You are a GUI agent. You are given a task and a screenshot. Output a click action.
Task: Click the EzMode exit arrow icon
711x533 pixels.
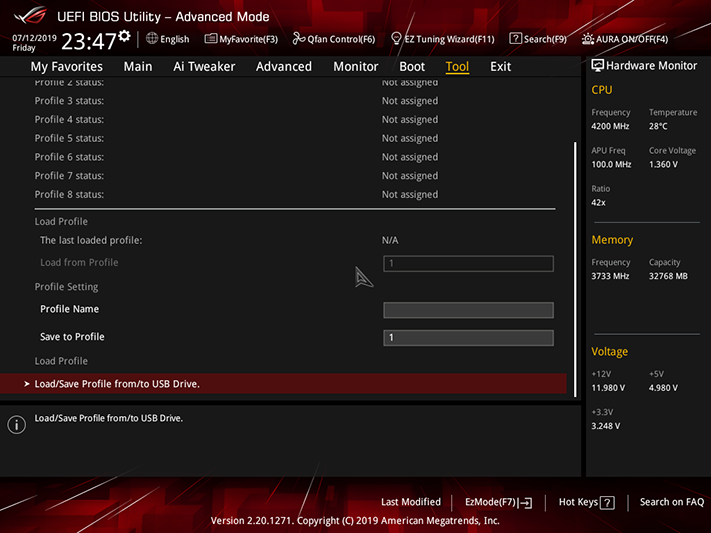tap(526, 502)
